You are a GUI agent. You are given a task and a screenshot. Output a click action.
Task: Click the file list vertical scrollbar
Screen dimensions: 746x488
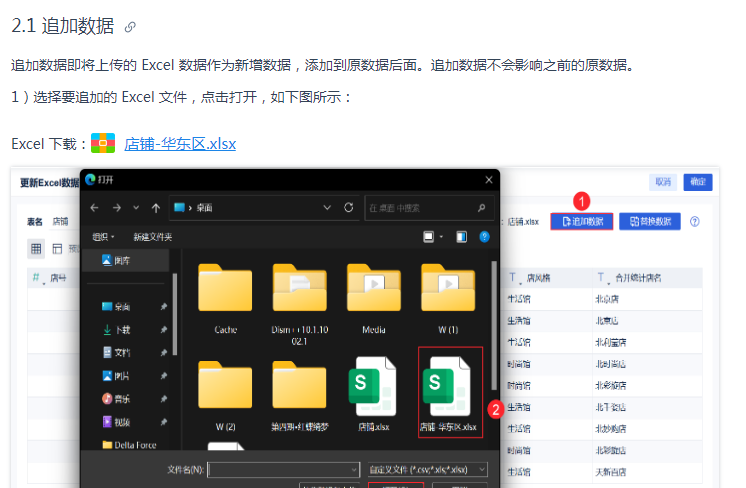[x=493, y=325]
